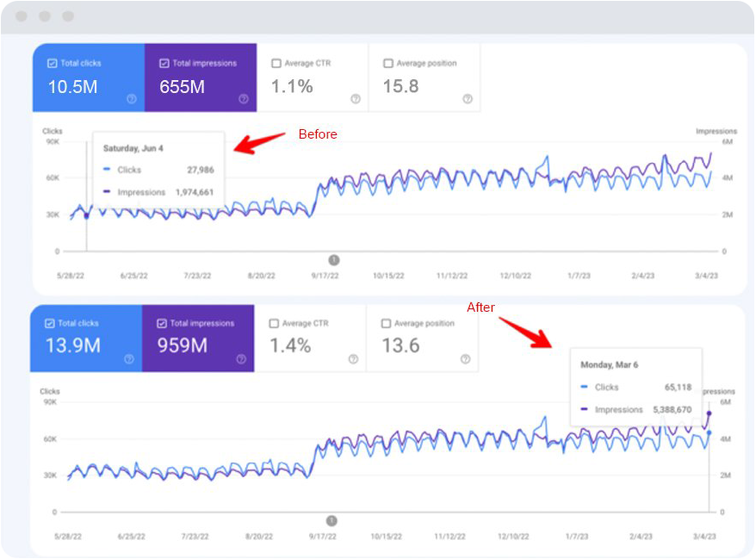
Task: Open help icon in the 13.6 position card
Action: tap(465, 359)
